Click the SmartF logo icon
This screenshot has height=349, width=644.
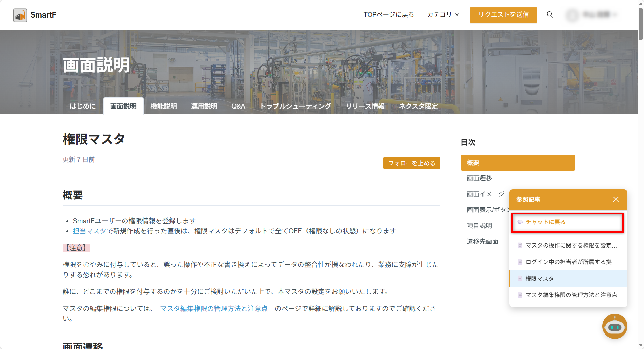[20, 15]
